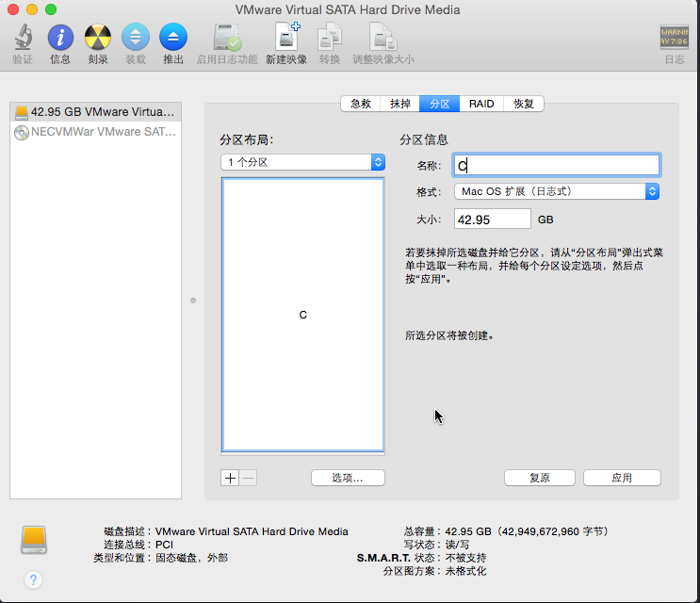The image size is (700, 603).
Task: Select the 42.95 GB VMware Virtual disk
Action: pos(95,111)
